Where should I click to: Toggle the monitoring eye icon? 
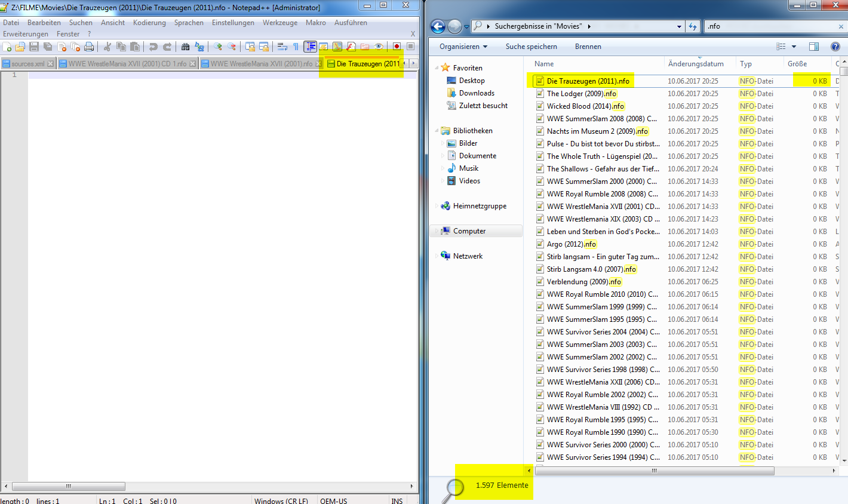pos(379,47)
